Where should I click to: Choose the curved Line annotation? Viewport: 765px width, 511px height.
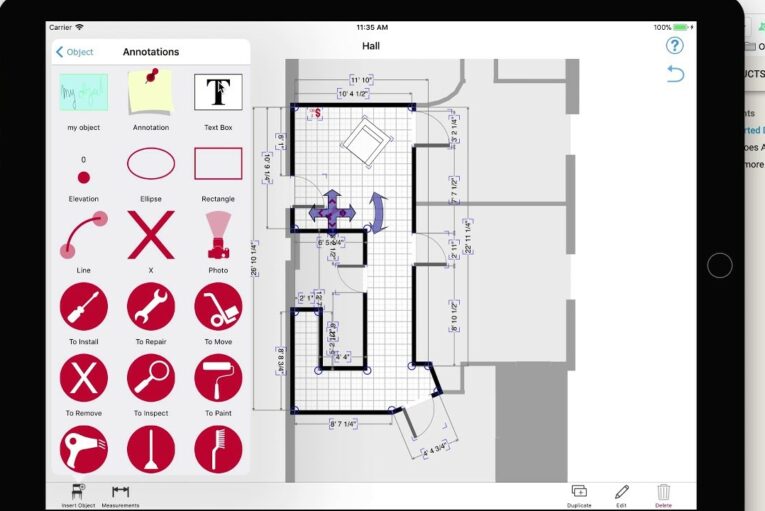coord(83,235)
